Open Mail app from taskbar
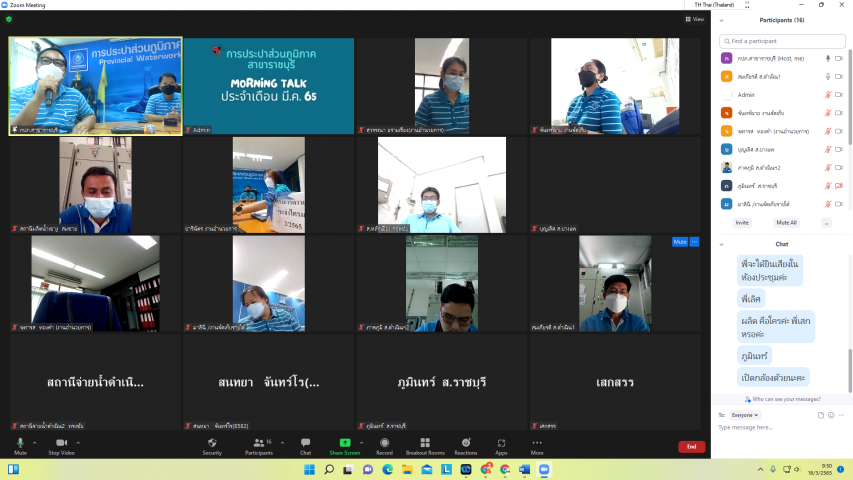 click(x=426, y=469)
